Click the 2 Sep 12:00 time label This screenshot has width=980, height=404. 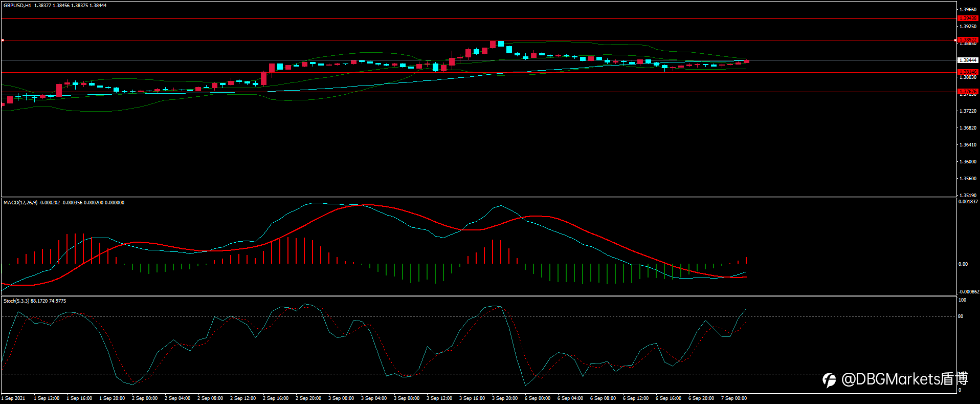click(243, 398)
